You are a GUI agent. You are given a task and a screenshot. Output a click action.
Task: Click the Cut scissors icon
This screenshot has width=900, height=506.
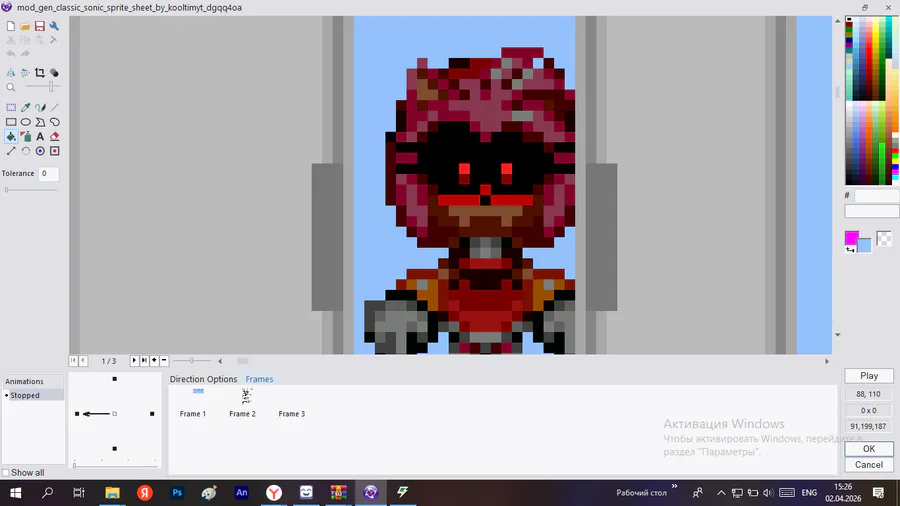11,40
